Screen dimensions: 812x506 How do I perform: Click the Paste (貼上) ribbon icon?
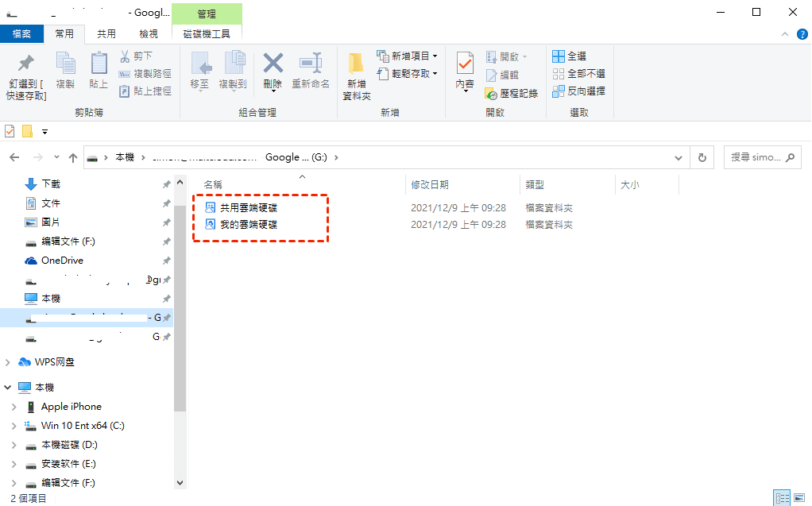(99, 64)
